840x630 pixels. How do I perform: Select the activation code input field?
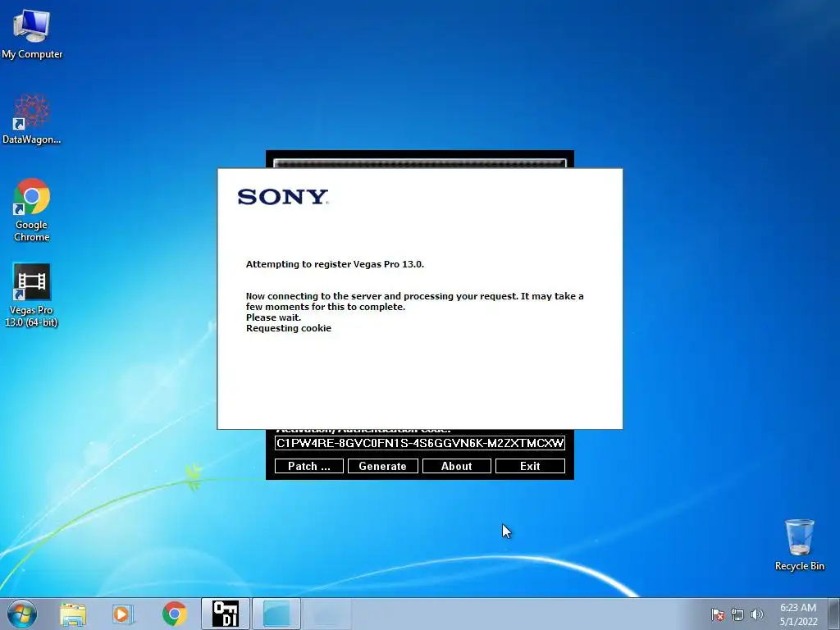tap(420, 443)
